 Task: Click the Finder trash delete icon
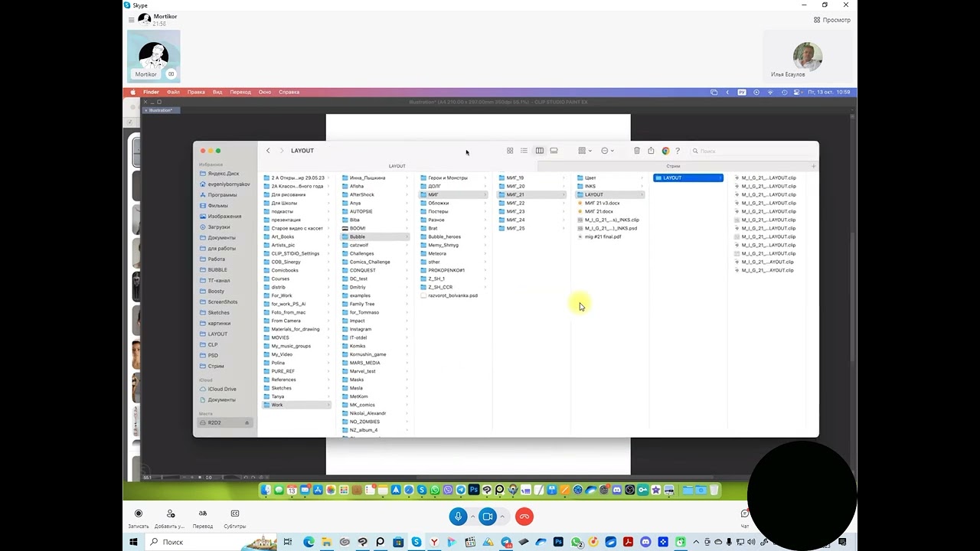click(x=637, y=151)
